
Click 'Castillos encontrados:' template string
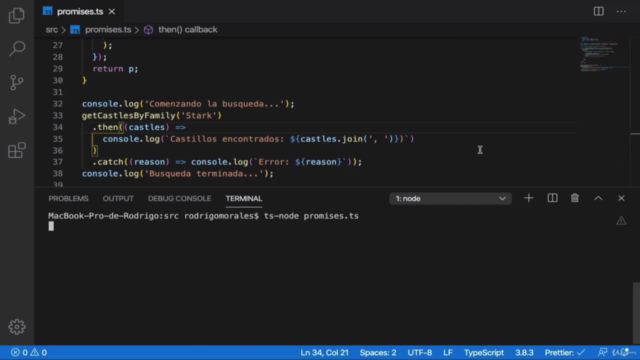pos(227,139)
